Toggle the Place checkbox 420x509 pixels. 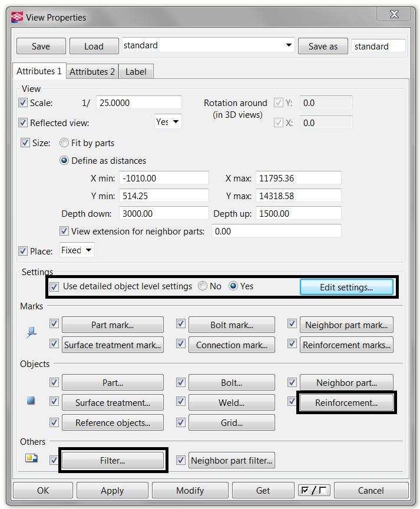click(x=23, y=251)
